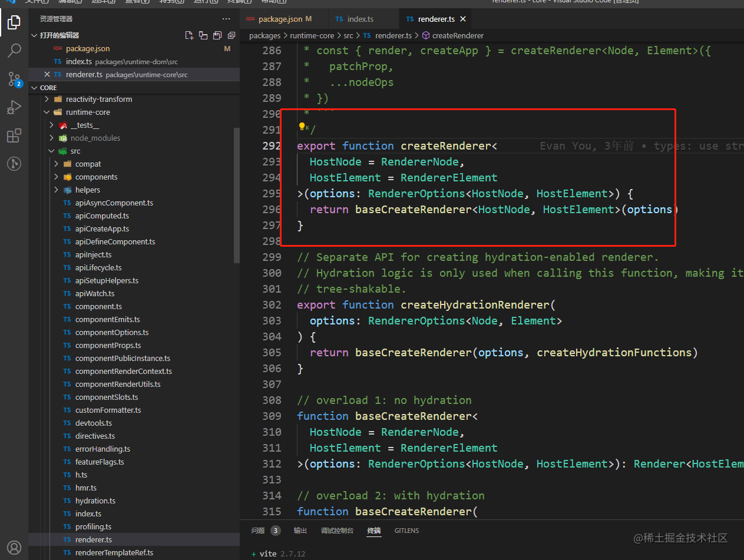744x560 pixels.
Task: Open the Search view in activity bar
Action: (14, 51)
